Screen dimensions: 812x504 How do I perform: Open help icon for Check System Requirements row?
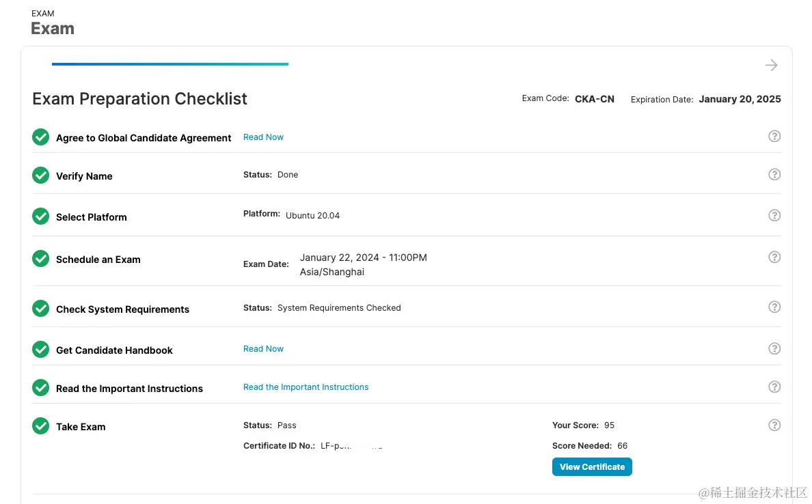(774, 307)
